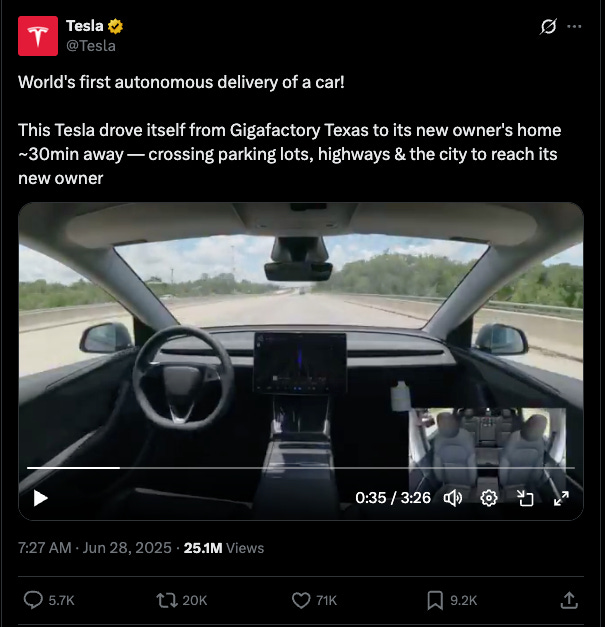Open the @Tesla handle link
Screen dimensions: 605x627
pos(91,46)
